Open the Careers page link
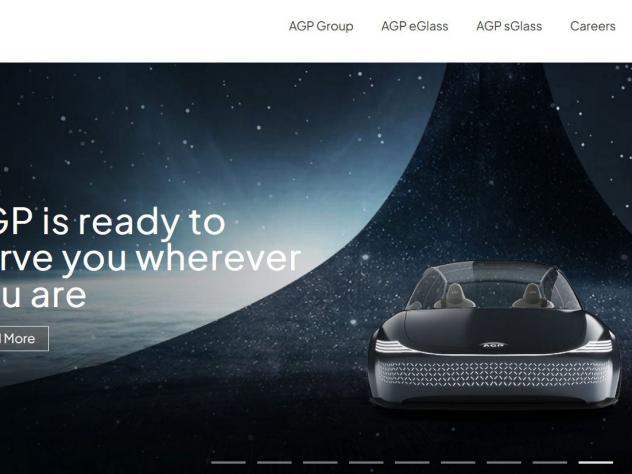This screenshot has height=474, width=632. [x=592, y=26]
